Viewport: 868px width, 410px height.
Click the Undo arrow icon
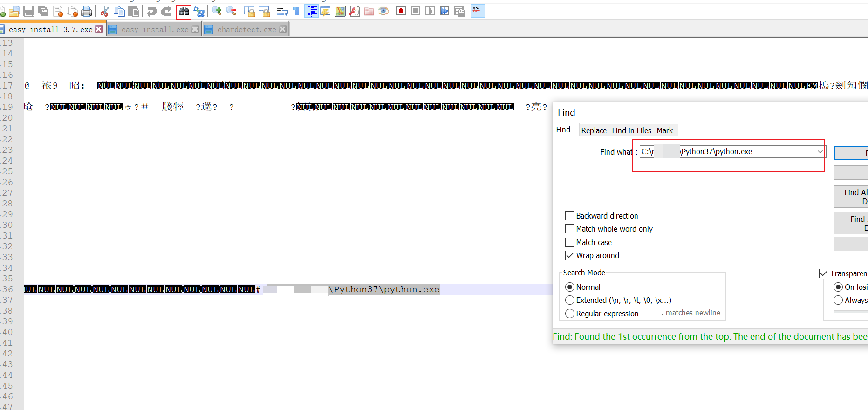click(x=151, y=11)
